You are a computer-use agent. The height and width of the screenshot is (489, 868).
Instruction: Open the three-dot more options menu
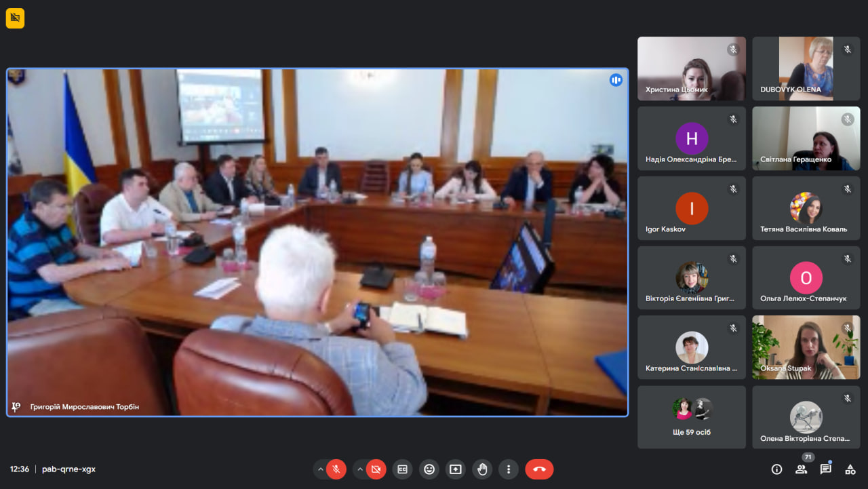tap(508, 469)
